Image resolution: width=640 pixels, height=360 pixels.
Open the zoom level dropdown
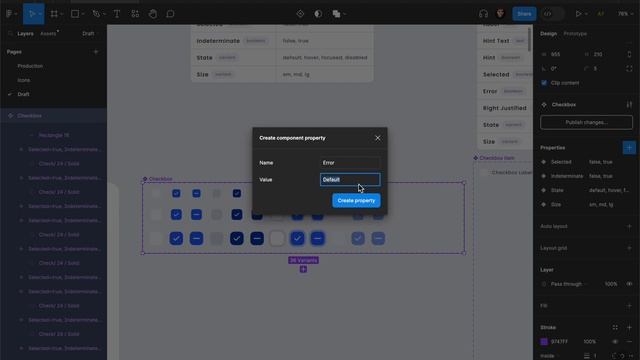[625, 14]
